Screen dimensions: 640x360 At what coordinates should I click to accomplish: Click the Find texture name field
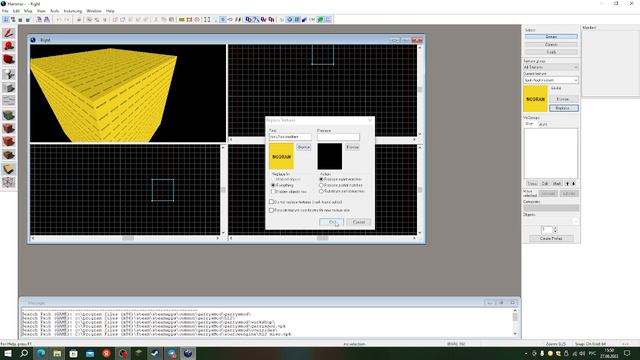pyautogui.click(x=290, y=137)
